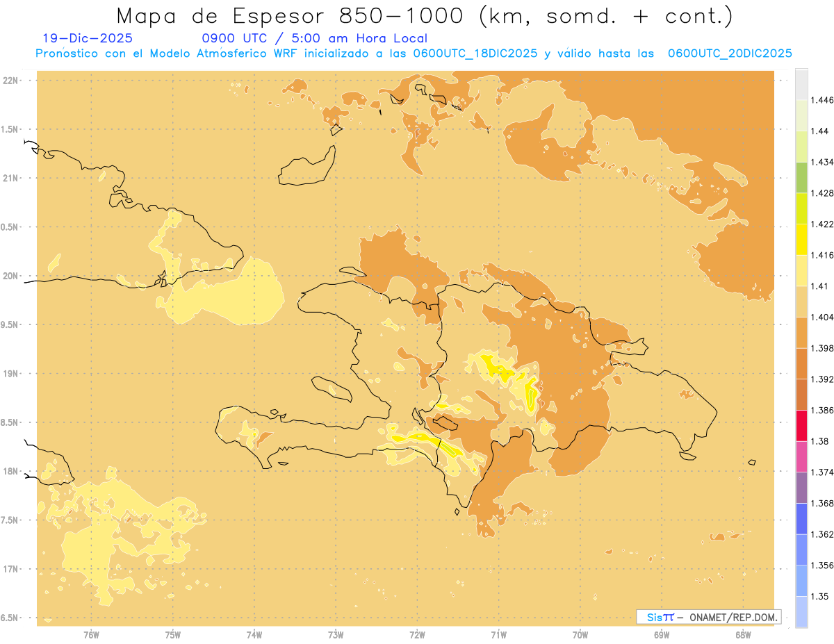Click the 1.374 colorbar value

[x=822, y=472]
